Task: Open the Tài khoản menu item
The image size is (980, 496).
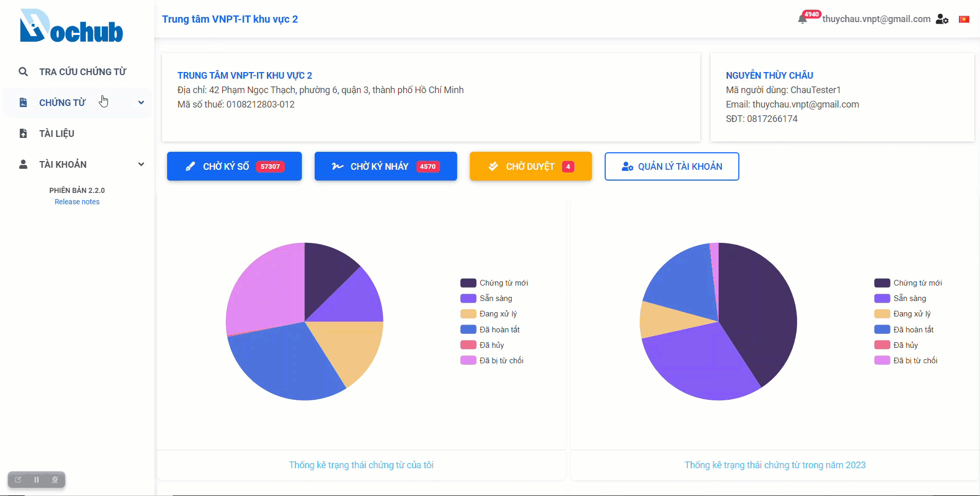Action: click(x=77, y=164)
